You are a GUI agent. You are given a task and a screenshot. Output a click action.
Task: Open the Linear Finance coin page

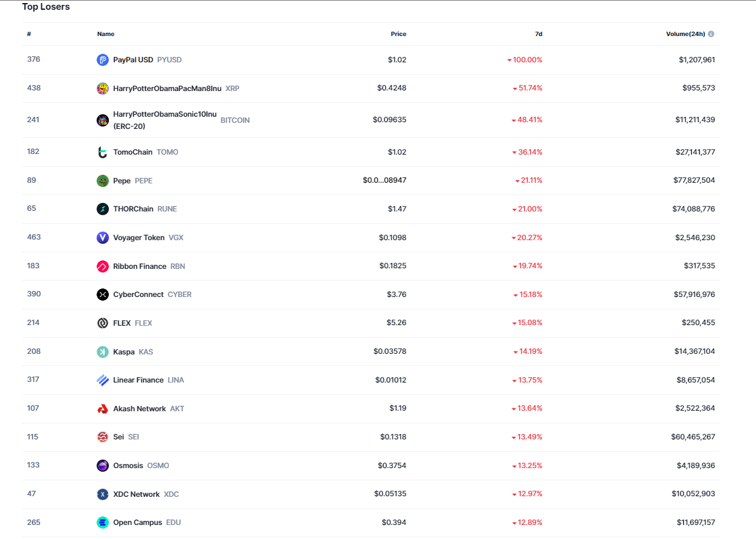138,380
